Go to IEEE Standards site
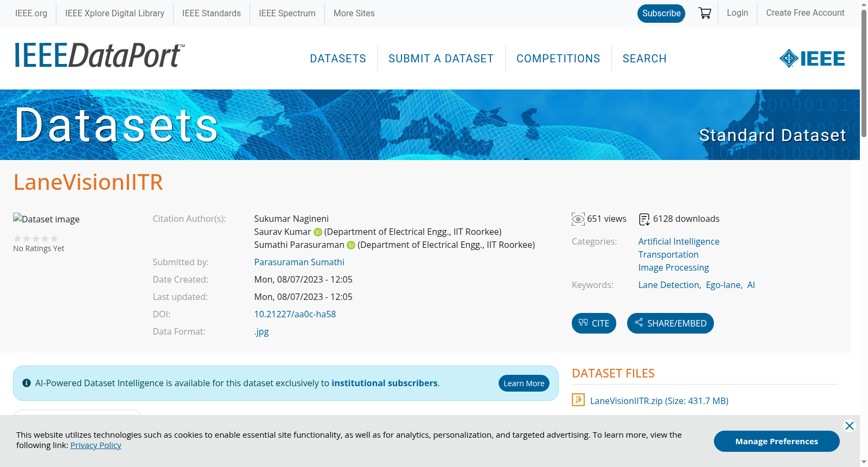This screenshot has width=868, height=467. (x=212, y=13)
